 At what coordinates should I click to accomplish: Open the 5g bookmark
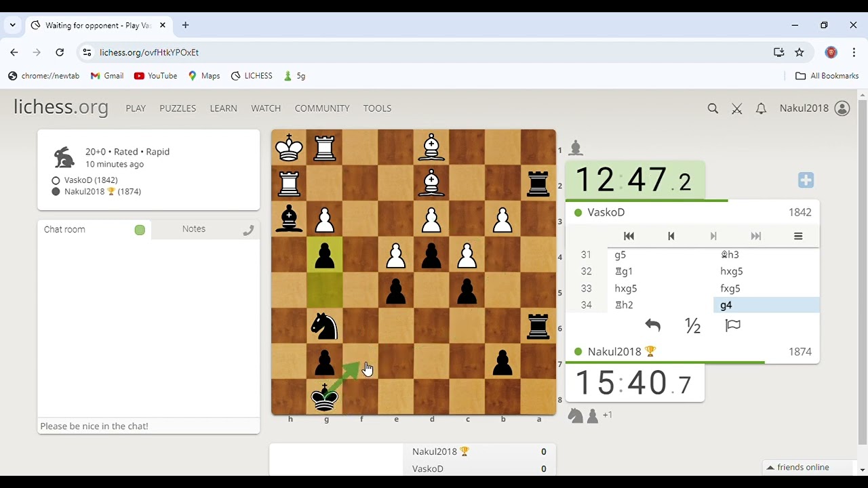(294, 76)
